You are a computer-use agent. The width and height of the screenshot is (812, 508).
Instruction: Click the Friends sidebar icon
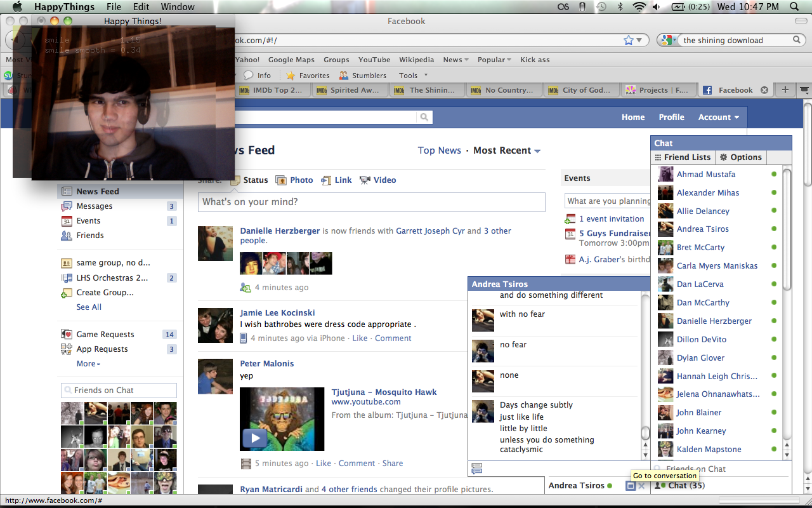pos(67,236)
